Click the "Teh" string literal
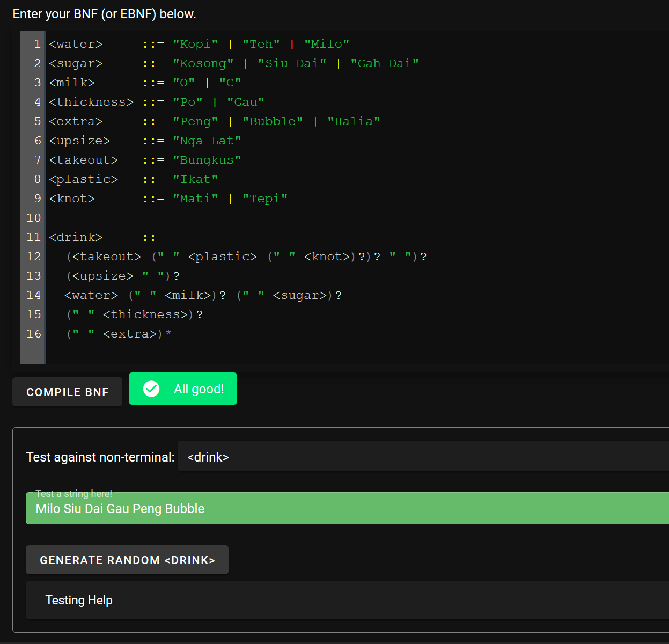The width and height of the screenshot is (669, 644). coord(261,44)
